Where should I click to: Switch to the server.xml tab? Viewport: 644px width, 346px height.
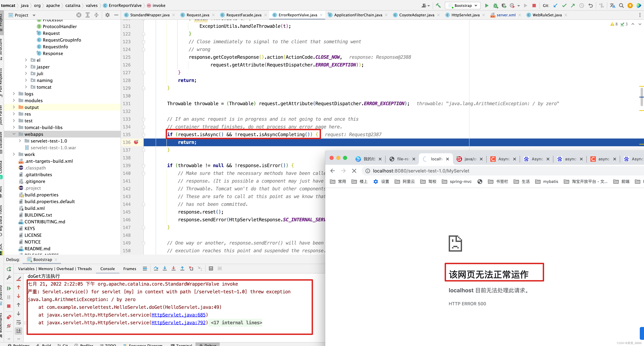pyautogui.click(x=506, y=15)
